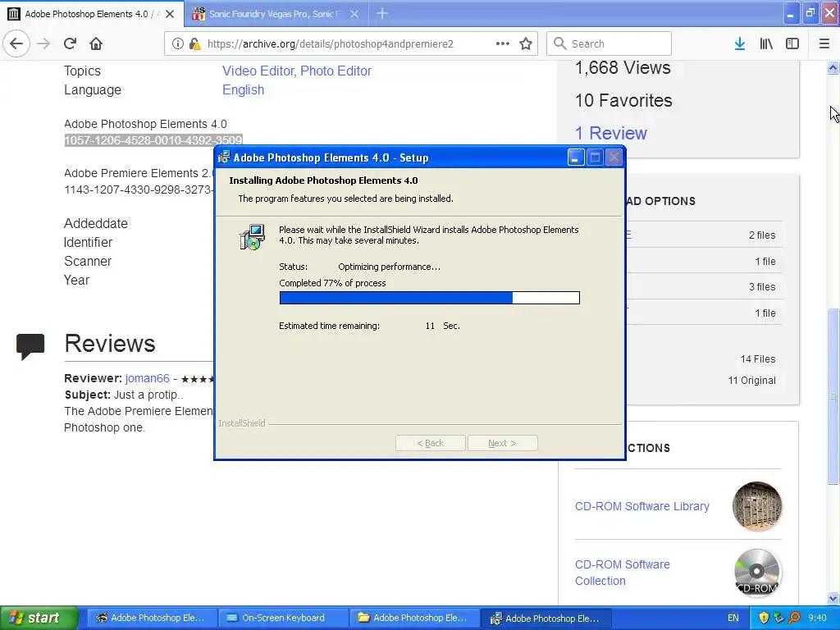Click the CD-ROM Software Library thumbnail
This screenshot has width=840, height=630.
point(757,505)
